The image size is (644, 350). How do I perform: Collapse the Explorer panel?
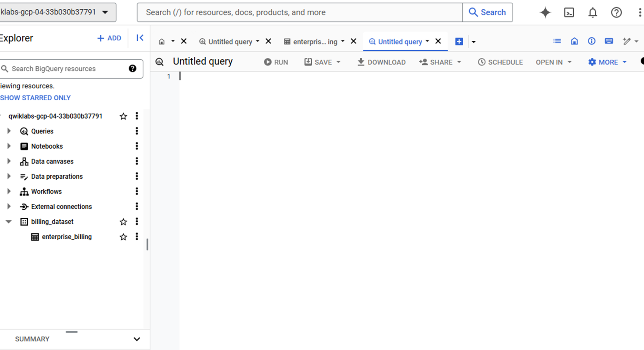(140, 38)
